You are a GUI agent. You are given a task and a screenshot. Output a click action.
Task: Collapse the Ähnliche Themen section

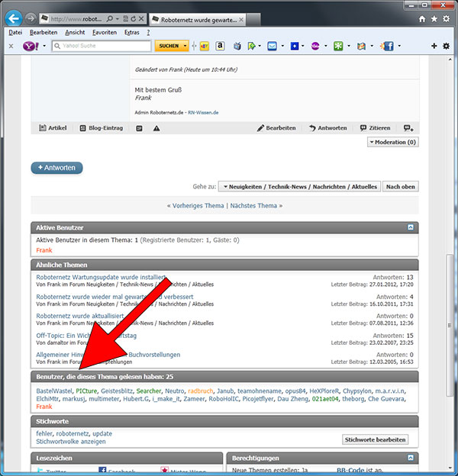click(411, 264)
